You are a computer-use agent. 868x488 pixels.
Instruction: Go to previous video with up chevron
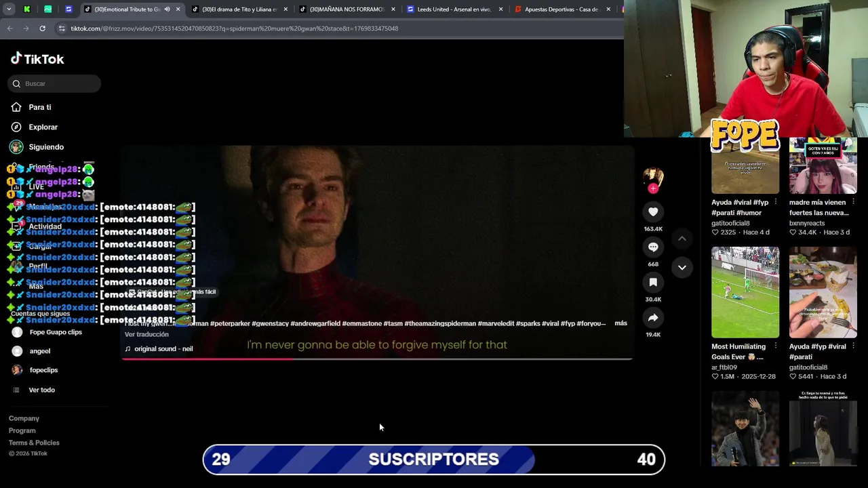(x=682, y=239)
